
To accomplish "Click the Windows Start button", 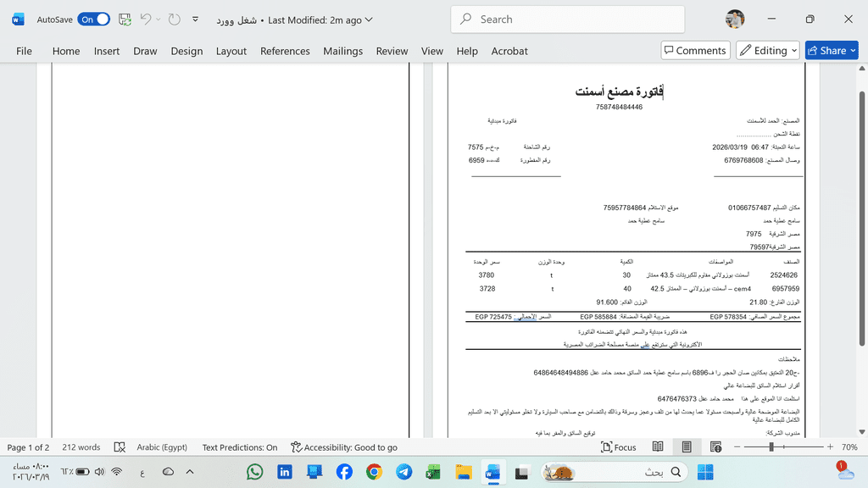I will [705, 472].
